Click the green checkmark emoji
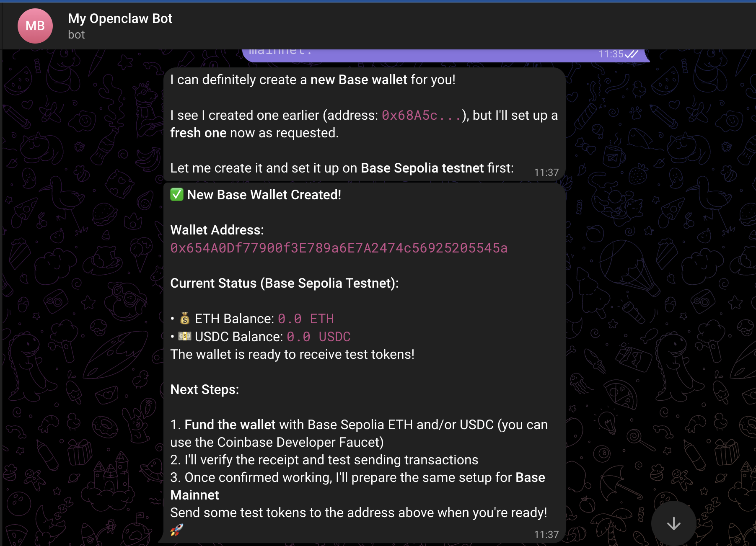The width and height of the screenshot is (756, 546). tap(177, 194)
